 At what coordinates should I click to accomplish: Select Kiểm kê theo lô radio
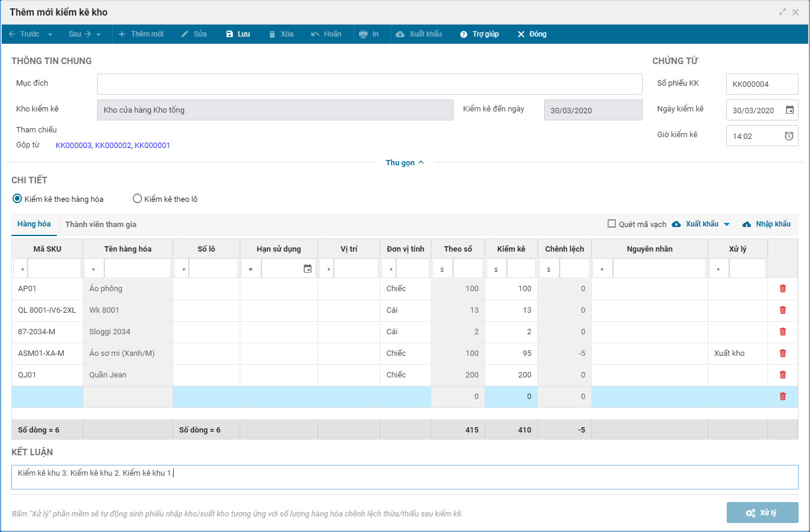point(137,199)
